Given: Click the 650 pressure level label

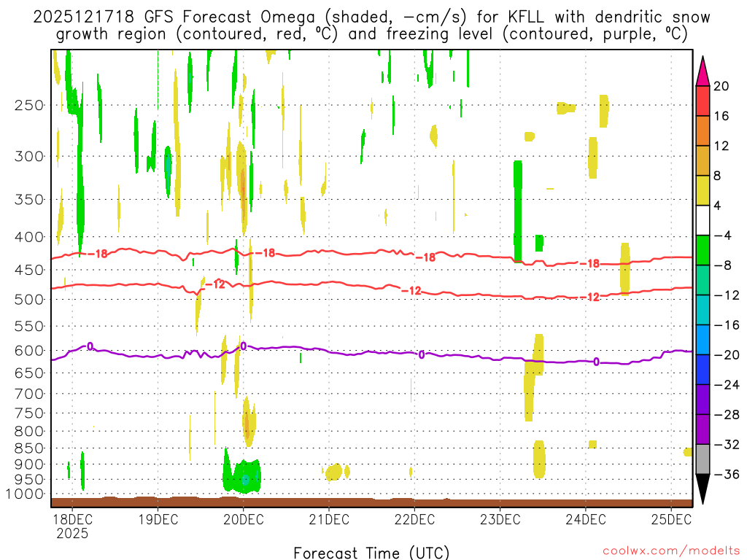Looking at the screenshot, I should click(x=29, y=373).
